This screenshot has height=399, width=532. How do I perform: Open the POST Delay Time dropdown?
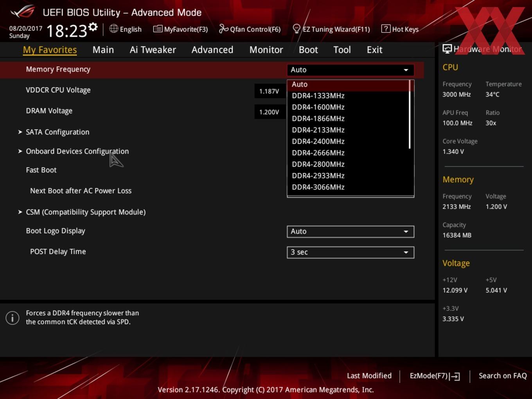pyautogui.click(x=350, y=252)
